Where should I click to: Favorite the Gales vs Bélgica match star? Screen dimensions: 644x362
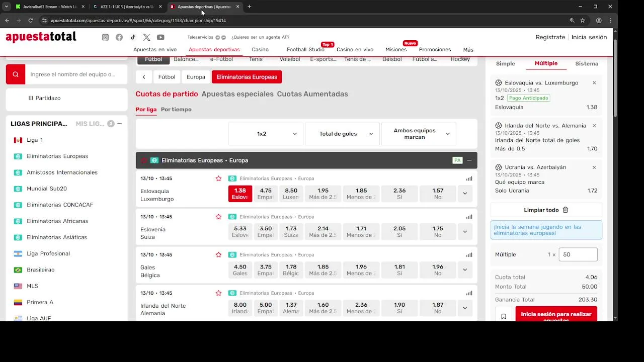click(218, 255)
